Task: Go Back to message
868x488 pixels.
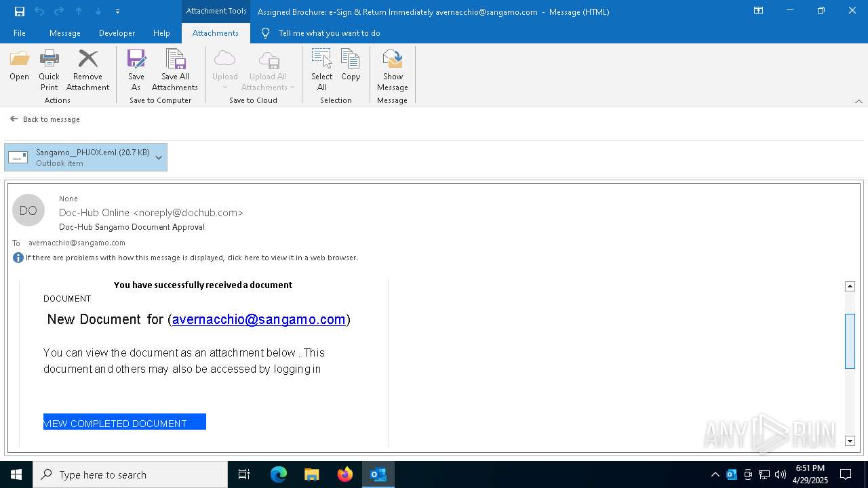Action: pos(45,119)
